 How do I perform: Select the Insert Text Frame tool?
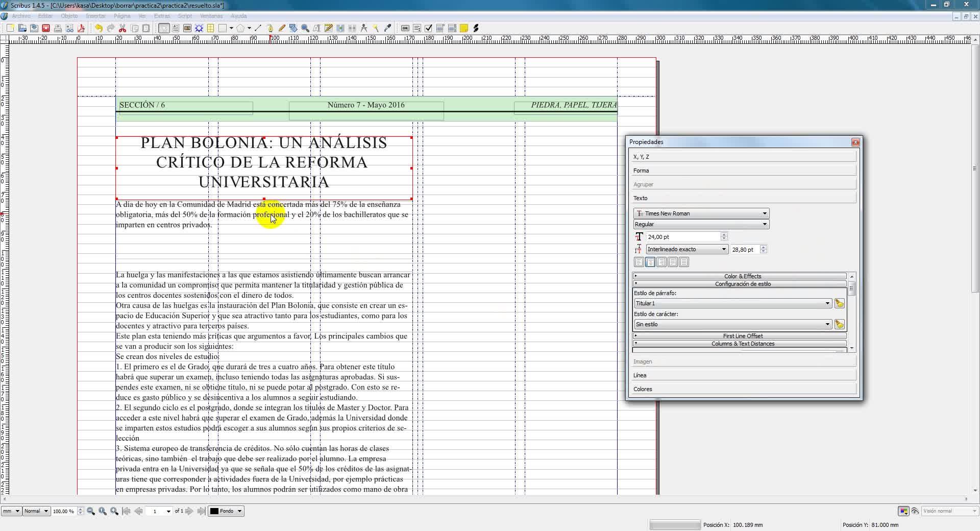(176, 29)
